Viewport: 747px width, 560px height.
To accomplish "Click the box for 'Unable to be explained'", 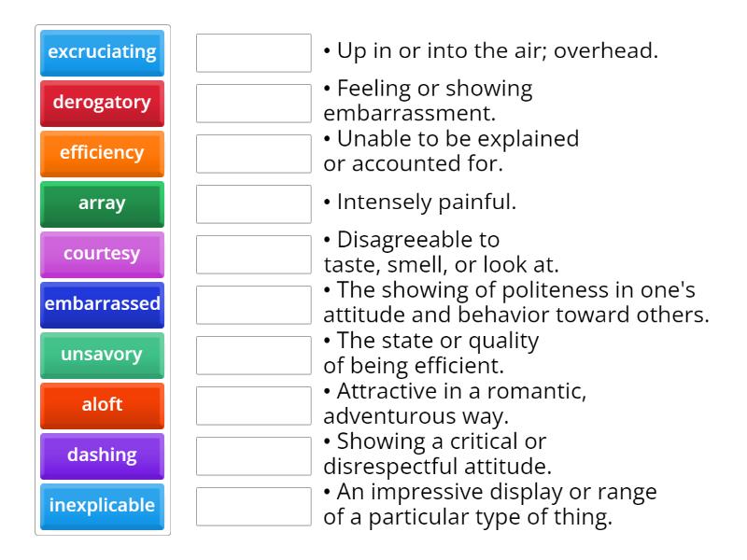I will click(254, 154).
